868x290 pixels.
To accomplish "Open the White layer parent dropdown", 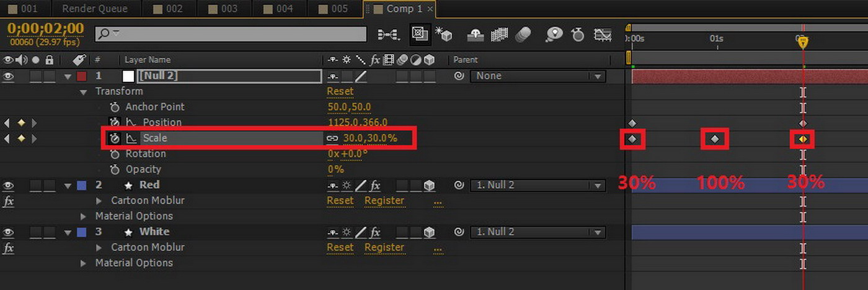I will point(538,232).
